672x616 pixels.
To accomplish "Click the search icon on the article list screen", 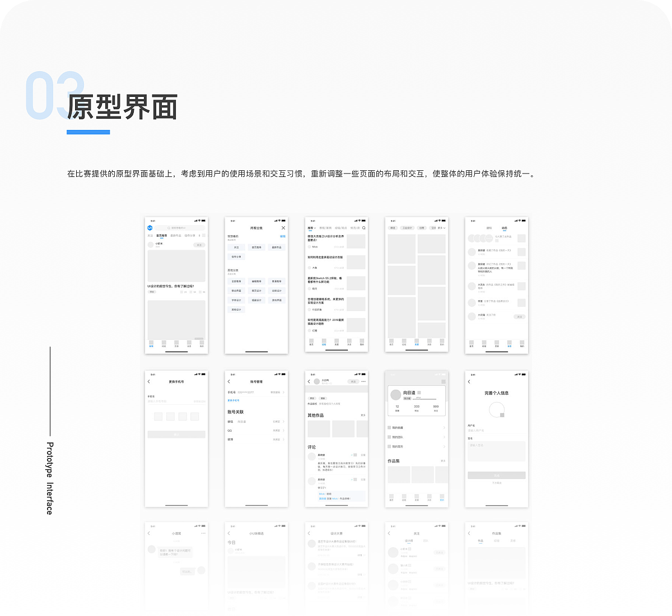I will [364, 228].
